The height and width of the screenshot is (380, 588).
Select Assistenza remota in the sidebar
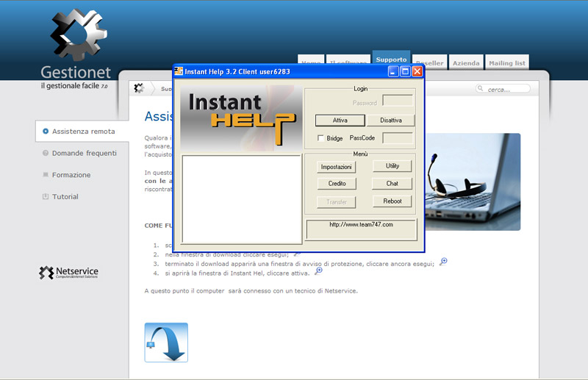point(82,132)
